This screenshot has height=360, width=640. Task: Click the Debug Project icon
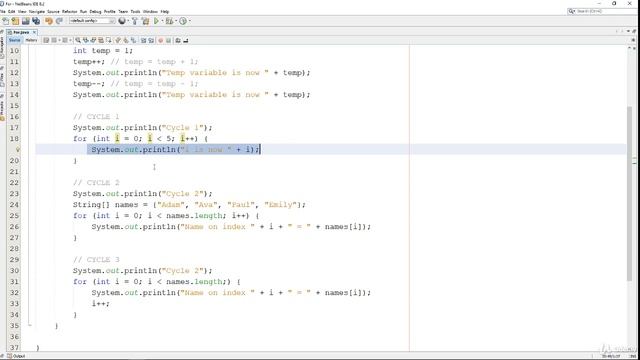(x=169, y=21)
